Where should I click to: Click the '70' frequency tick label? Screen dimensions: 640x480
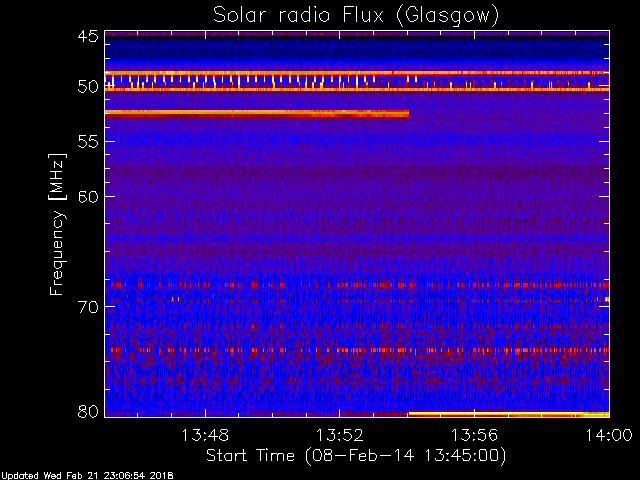[x=88, y=307]
